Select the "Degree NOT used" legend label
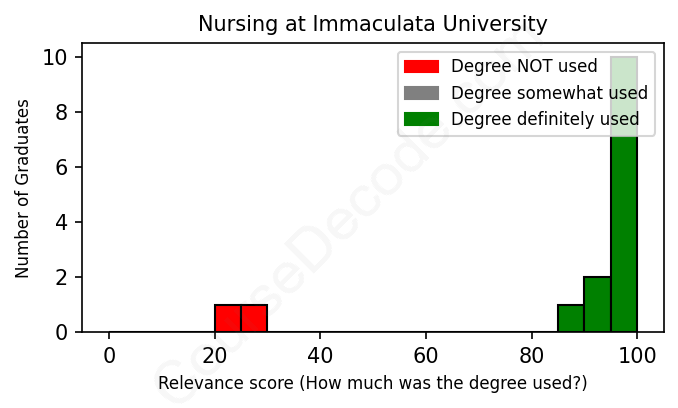Image resolution: width=678 pixels, height=408 pixels. pyautogui.click(x=524, y=67)
